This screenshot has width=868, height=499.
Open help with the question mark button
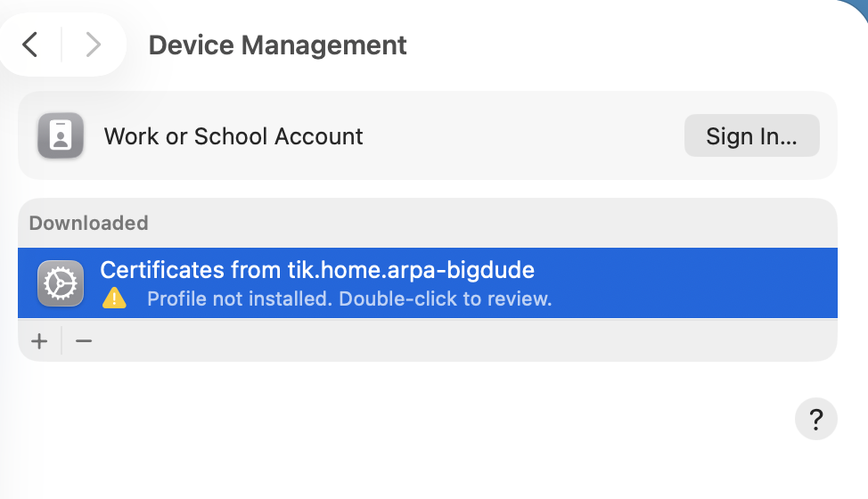point(815,418)
